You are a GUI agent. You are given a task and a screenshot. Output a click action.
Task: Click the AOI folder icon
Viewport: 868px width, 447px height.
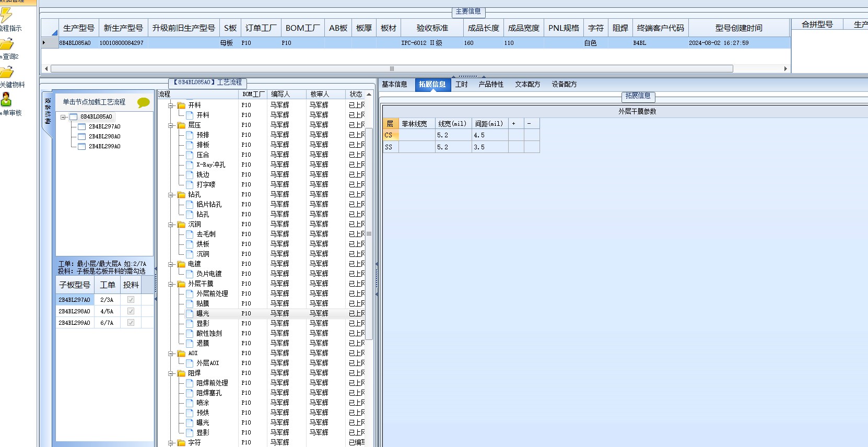(182, 354)
